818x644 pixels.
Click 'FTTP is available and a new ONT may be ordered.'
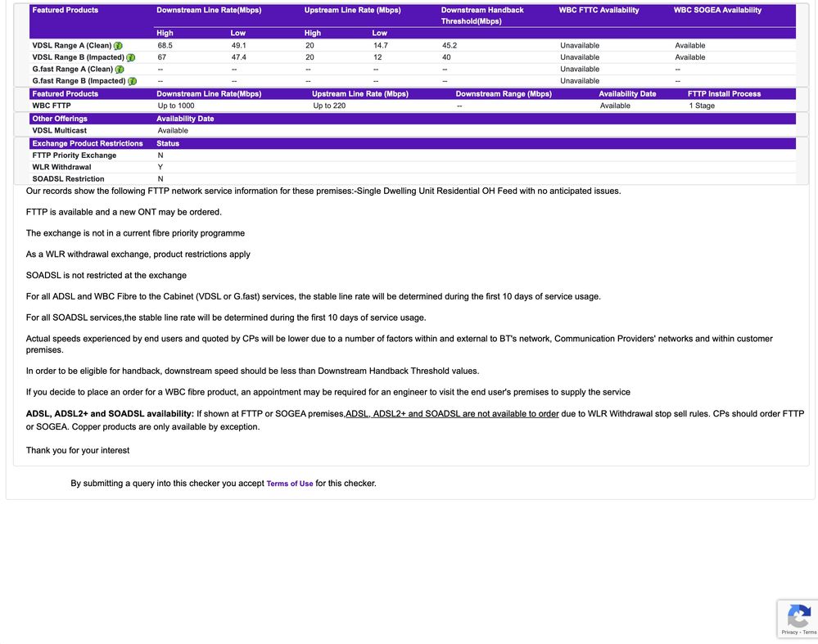pos(124,212)
